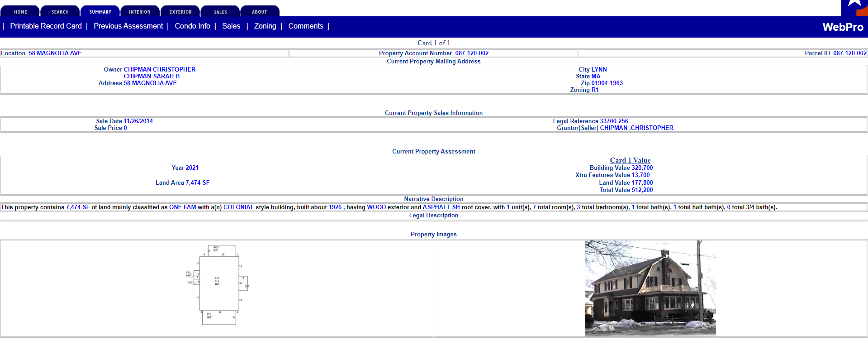Open the house photo thumbnail

tap(650, 288)
